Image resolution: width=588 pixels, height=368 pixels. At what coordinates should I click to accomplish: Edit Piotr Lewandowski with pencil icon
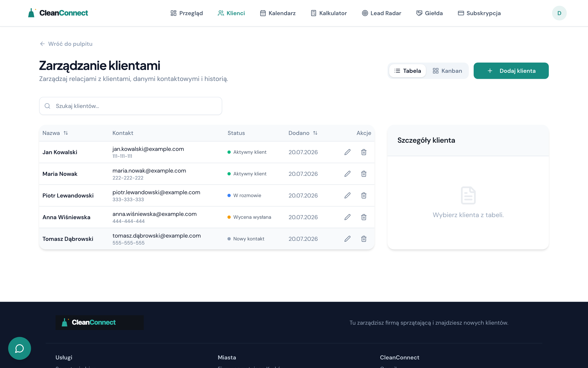(347, 195)
